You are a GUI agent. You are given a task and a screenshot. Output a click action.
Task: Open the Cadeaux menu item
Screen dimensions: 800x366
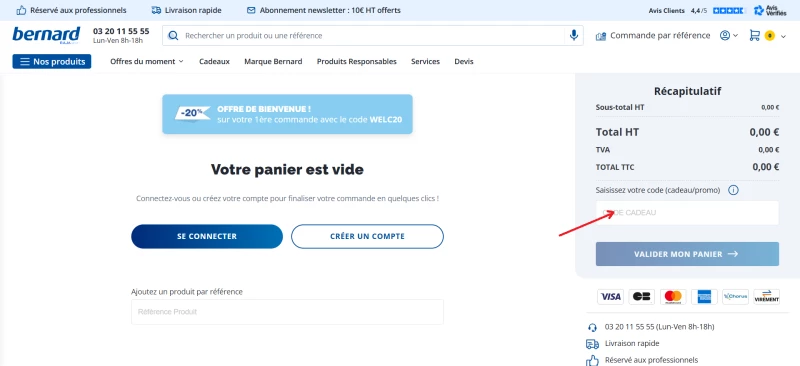(214, 61)
